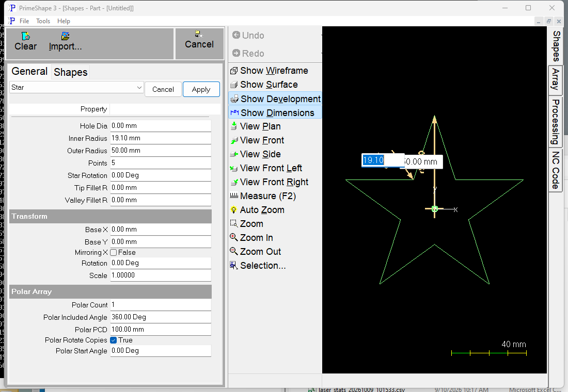568x392 pixels.
Task: Edit the Inner Radius field
Action: (161, 138)
